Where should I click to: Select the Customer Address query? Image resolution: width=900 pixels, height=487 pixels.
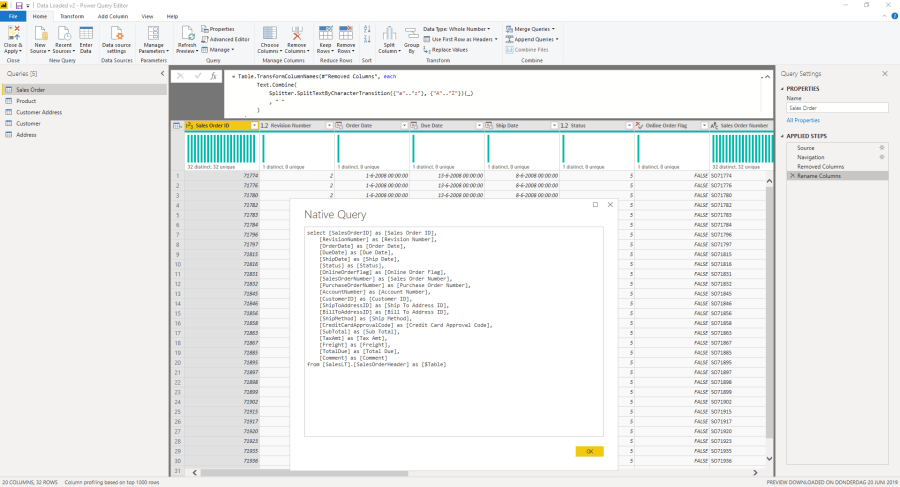(39, 112)
